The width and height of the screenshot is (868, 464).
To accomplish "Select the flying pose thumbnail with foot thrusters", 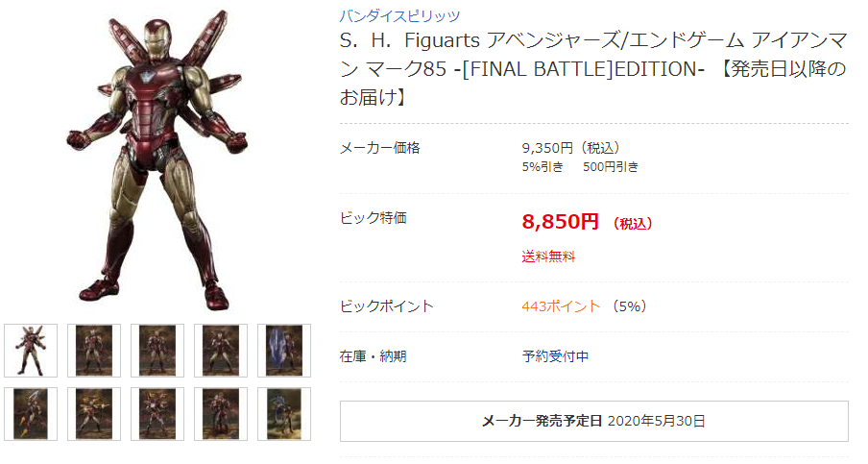I will click(x=31, y=414).
